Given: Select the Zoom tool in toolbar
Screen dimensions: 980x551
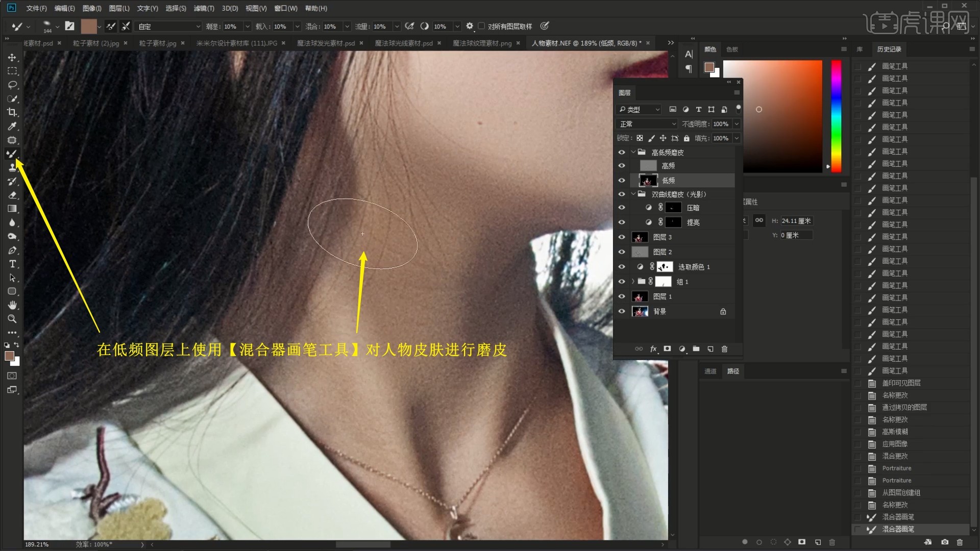Looking at the screenshot, I should pos(12,319).
